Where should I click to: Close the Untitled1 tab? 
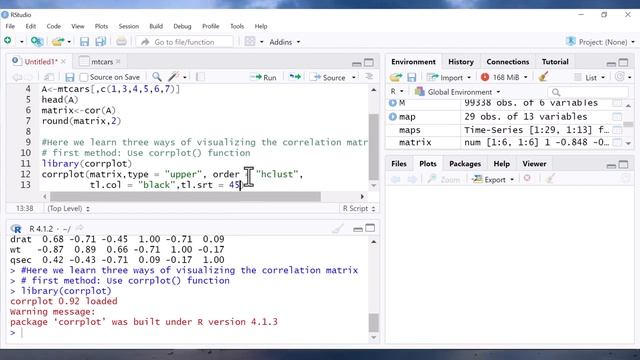click(x=63, y=62)
